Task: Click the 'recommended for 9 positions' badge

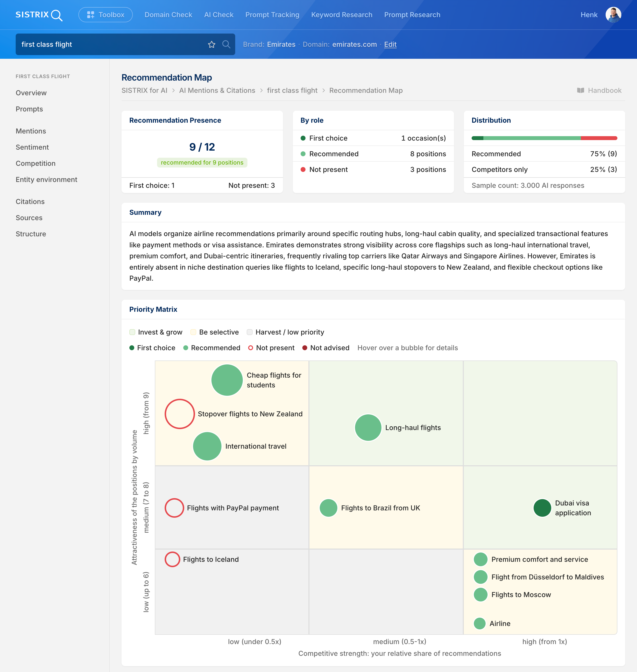Action: coord(202,163)
